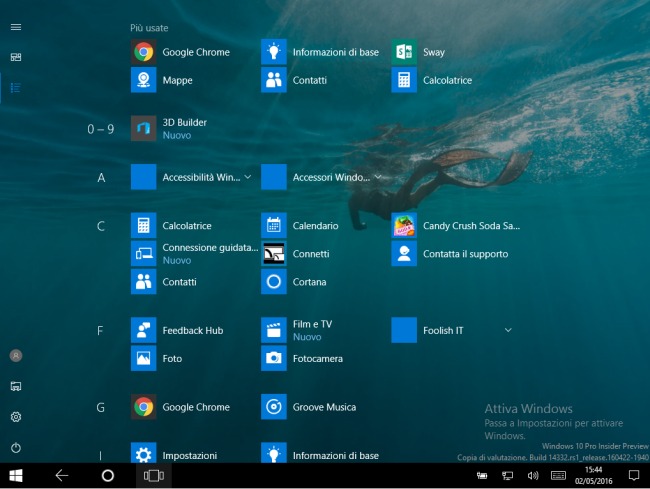Open Connessione guidata app
The height and width of the screenshot is (489, 650).
pos(194,254)
